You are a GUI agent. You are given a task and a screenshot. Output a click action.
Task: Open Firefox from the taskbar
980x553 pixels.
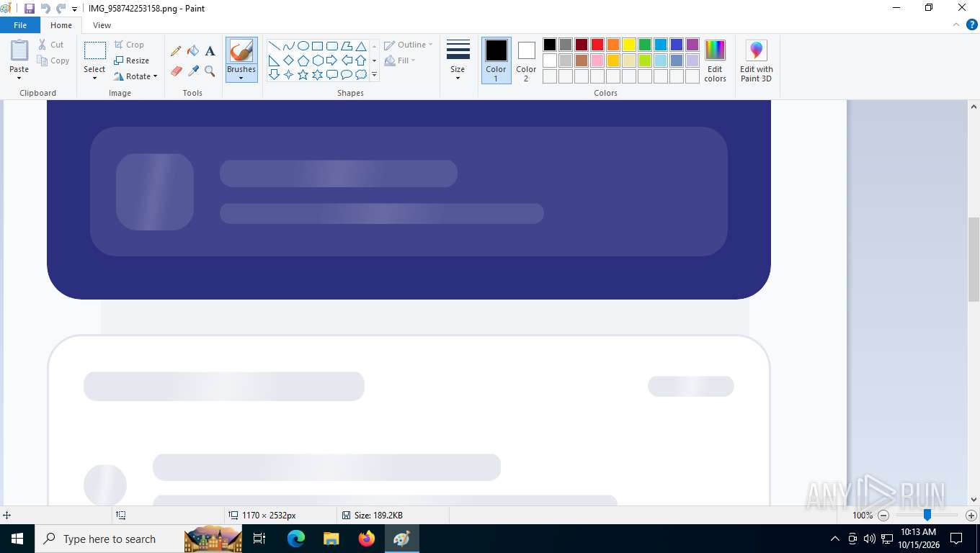tap(367, 539)
